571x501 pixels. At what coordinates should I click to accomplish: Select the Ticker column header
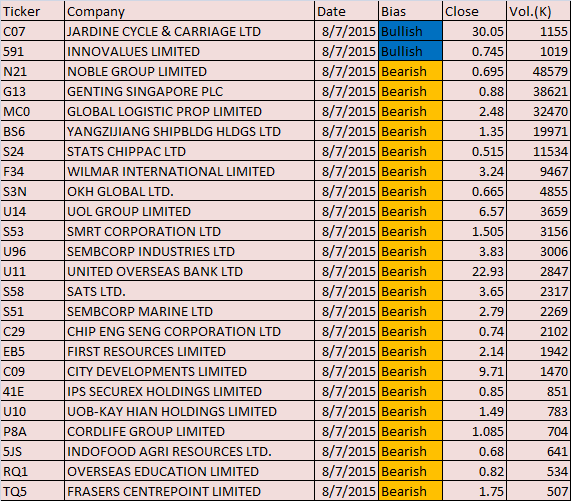[x=32, y=11]
